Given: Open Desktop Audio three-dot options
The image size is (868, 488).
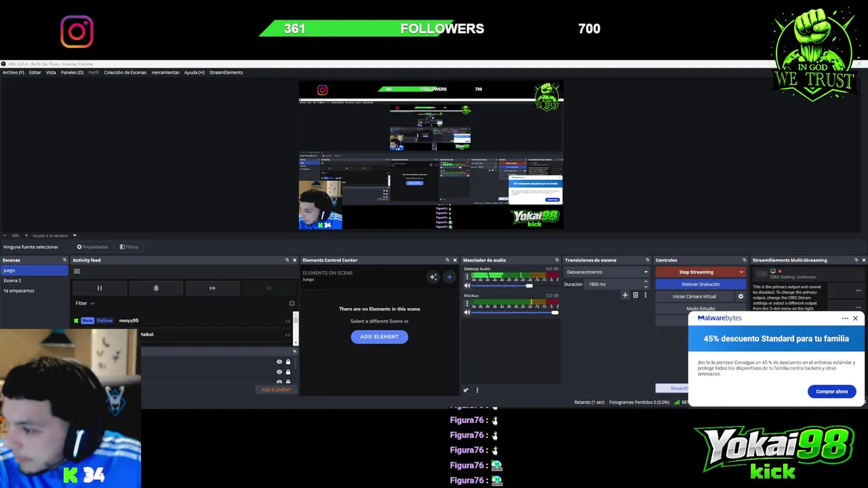Looking at the screenshot, I should pos(467,277).
